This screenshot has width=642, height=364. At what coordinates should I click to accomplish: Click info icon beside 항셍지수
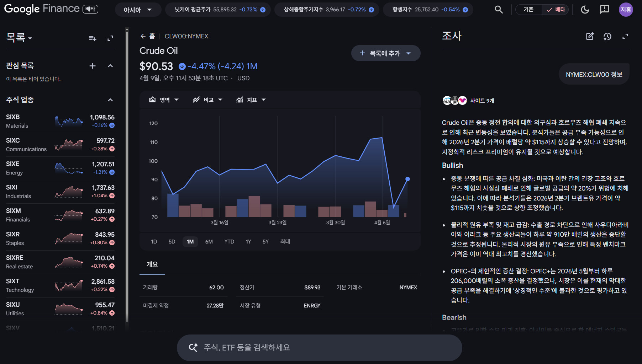(x=465, y=10)
